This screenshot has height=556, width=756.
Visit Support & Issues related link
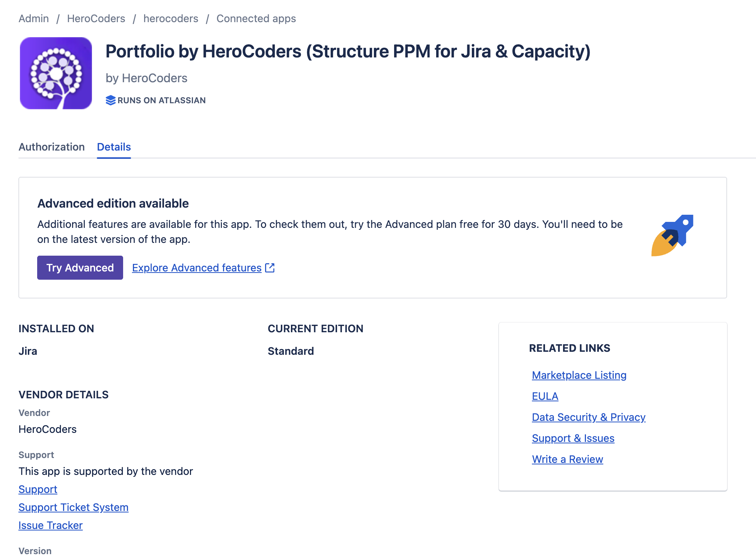tap(573, 438)
